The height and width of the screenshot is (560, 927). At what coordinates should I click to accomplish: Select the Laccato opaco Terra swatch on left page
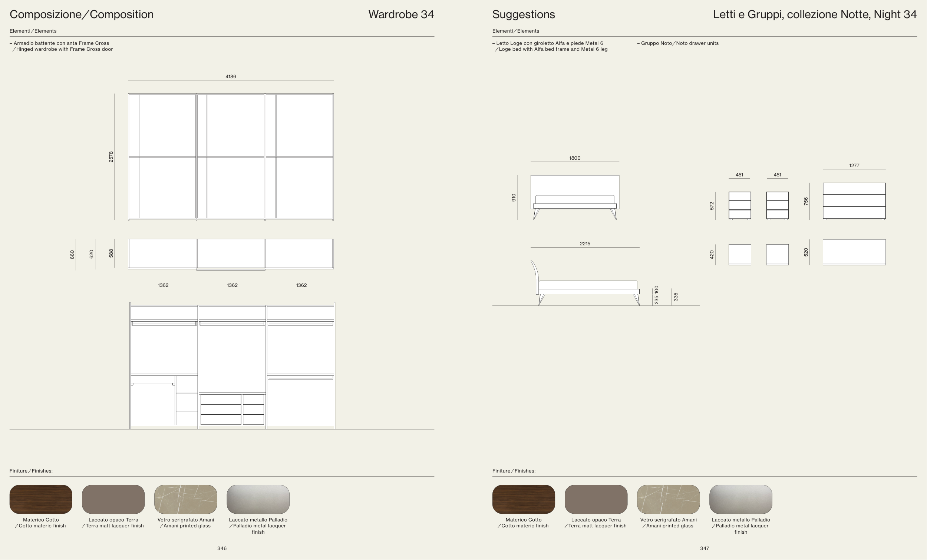[x=113, y=499]
